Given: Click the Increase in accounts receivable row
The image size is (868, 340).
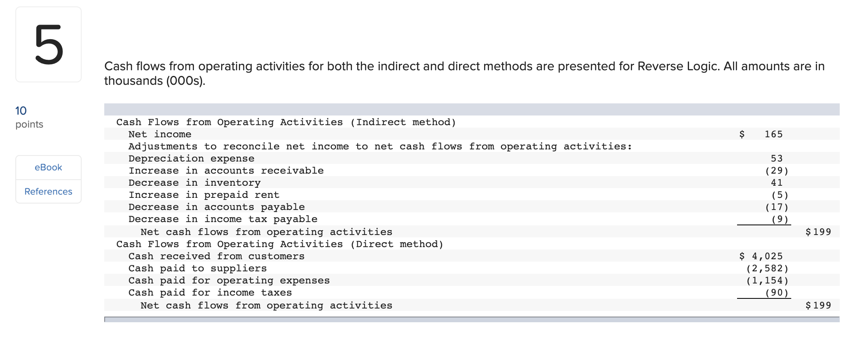Looking at the screenshot, I should coord(226,170).
